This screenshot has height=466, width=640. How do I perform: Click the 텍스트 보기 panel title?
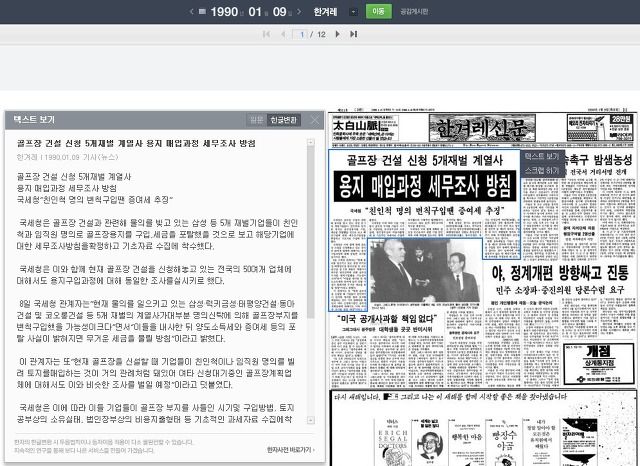point(34,120)
